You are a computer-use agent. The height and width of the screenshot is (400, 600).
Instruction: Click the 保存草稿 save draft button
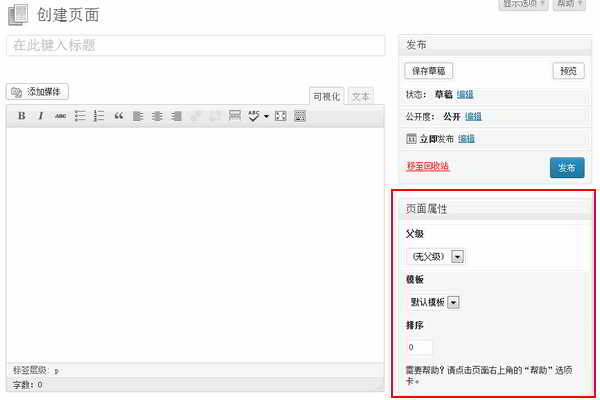coord(429,71)
